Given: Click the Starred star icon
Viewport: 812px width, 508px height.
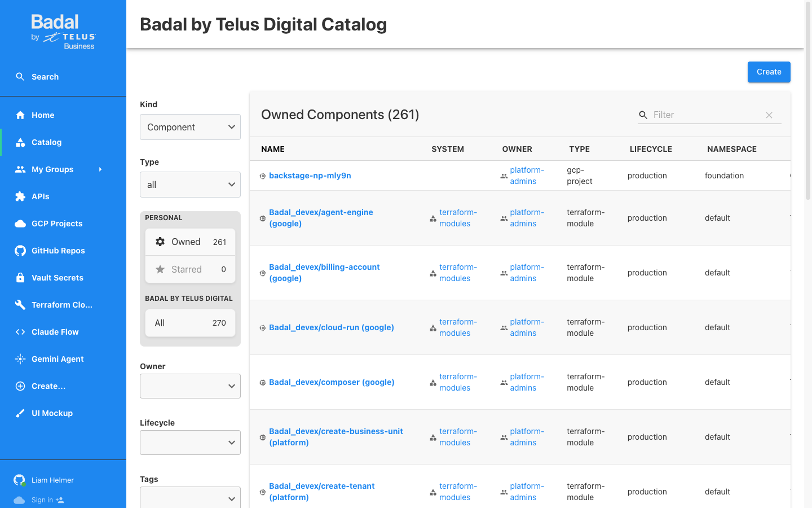Looking at the screenshot, I should tap(160, 269).
